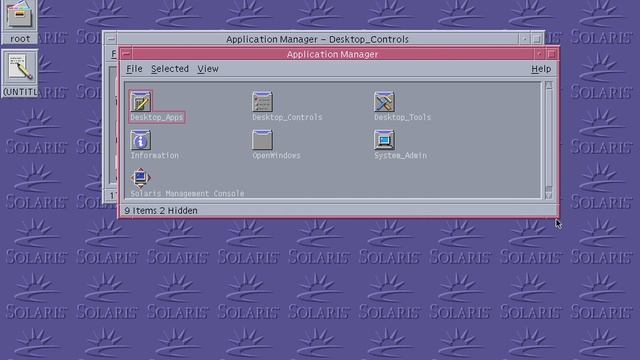
Task: Open the Help menu
Action: (541, 69)
